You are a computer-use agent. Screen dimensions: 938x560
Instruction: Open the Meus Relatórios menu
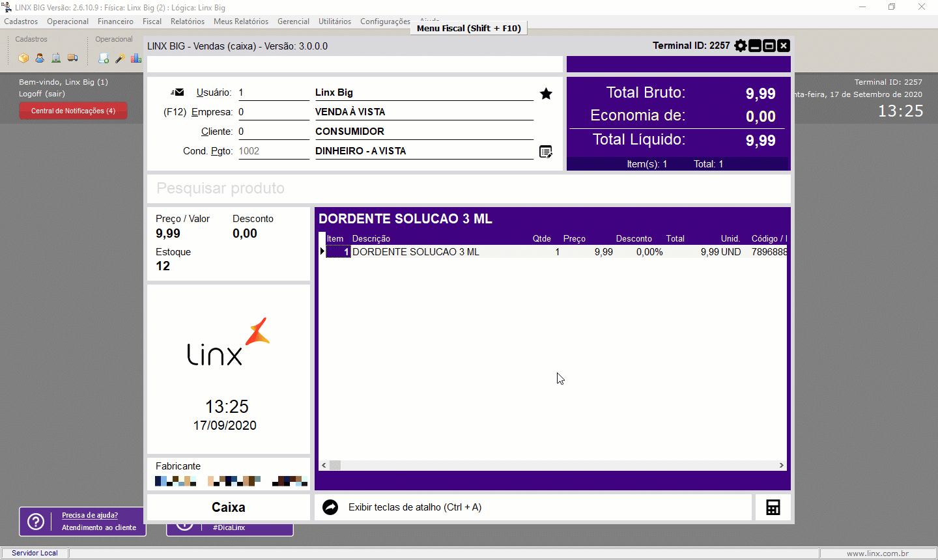point(241,21)
